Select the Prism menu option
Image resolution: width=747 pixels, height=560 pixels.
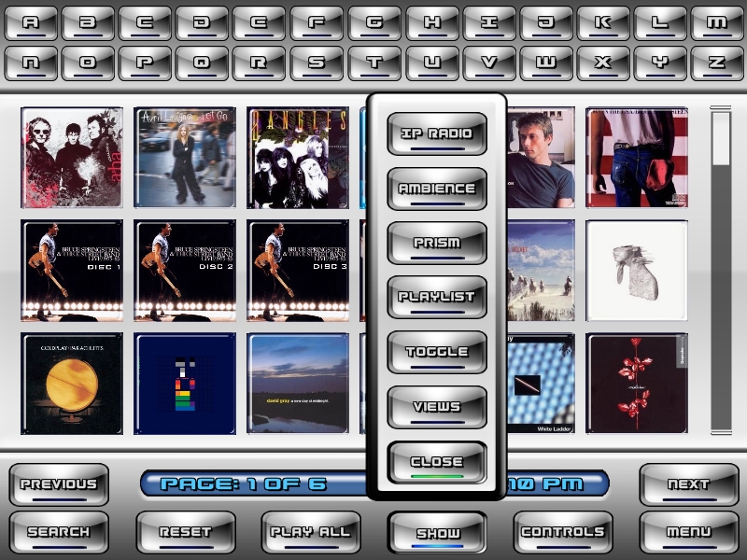pos(437,243)
